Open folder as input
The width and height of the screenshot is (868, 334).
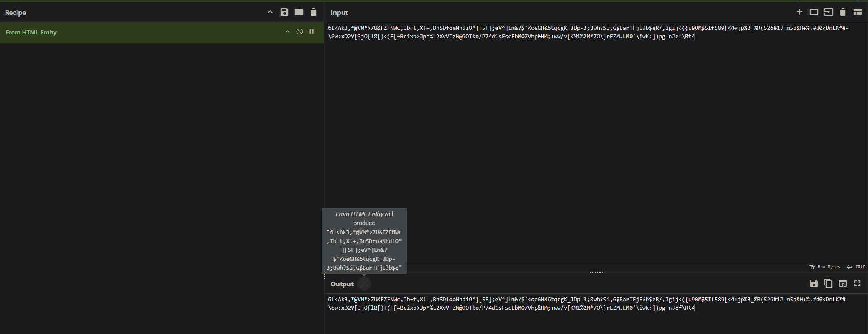point(814,12)
